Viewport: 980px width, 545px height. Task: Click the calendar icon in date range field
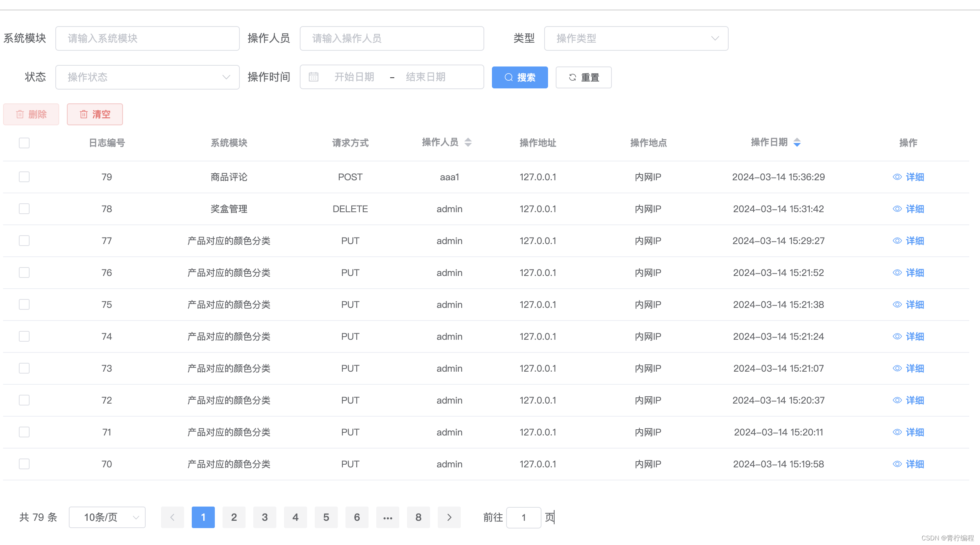pyautogui.click(x=314, y=77)
